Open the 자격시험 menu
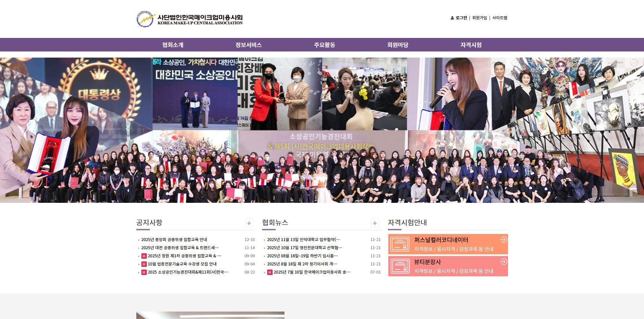This screenshot has width=644, height=319. click(471, 45)
